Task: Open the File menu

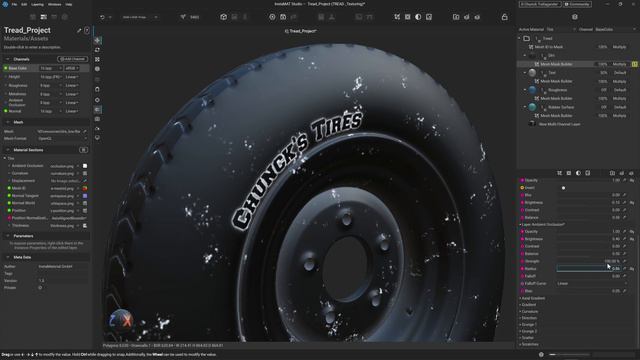Action: (14, 4)
